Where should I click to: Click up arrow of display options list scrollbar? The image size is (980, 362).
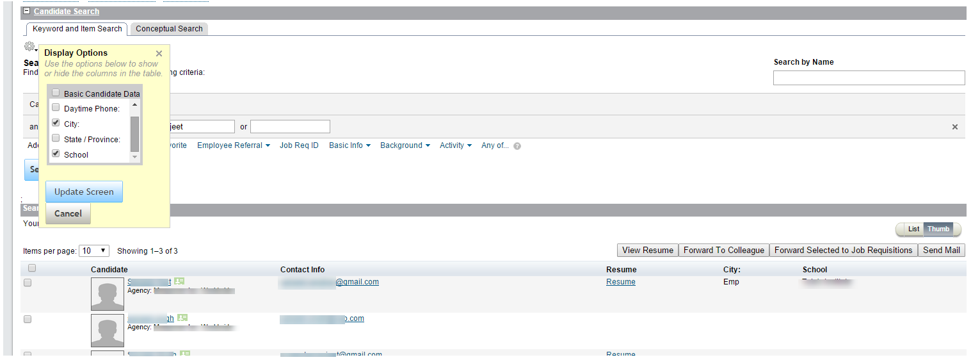point(134,104)
